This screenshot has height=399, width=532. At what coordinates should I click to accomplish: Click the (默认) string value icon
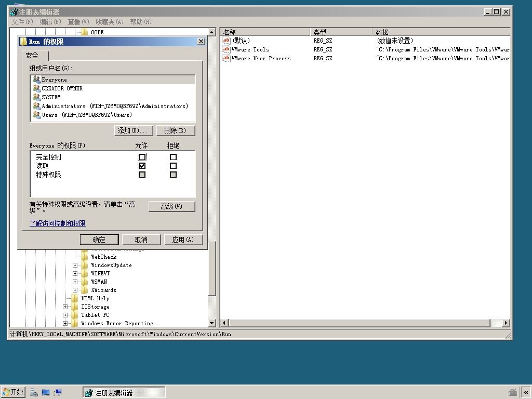(x=227, y=41)
